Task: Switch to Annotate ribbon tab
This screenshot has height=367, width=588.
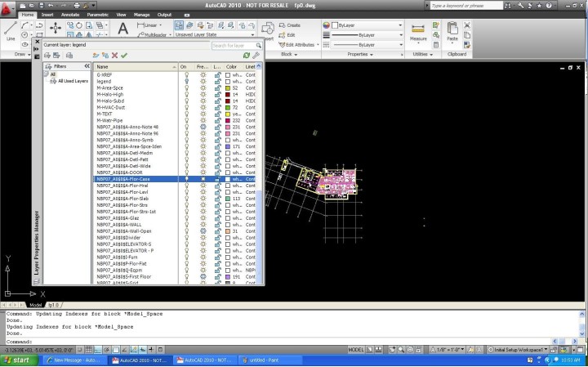Action: (70, 15)
